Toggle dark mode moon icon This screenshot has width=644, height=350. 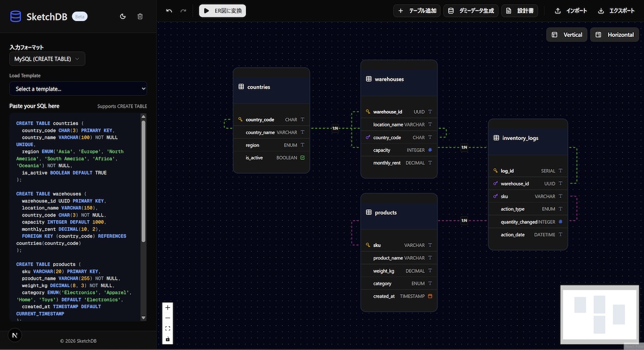(123, 16)
